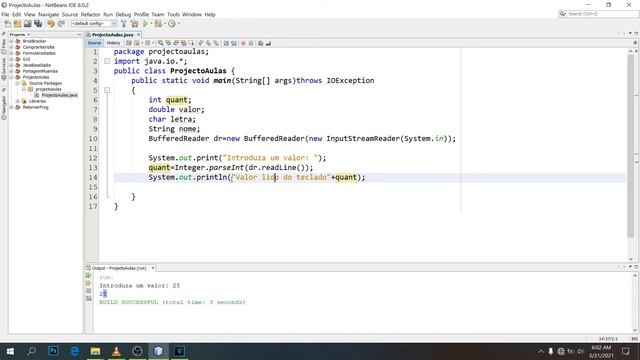The width and height of the screenshot is (640, 360).
Task: Close the Output panel tab
Action: point(153,268)
